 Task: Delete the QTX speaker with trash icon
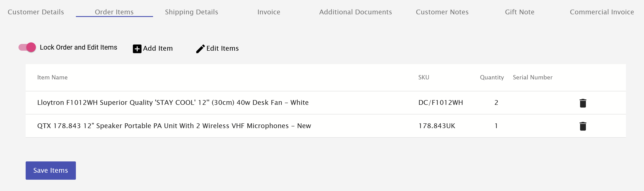[583, 126]
